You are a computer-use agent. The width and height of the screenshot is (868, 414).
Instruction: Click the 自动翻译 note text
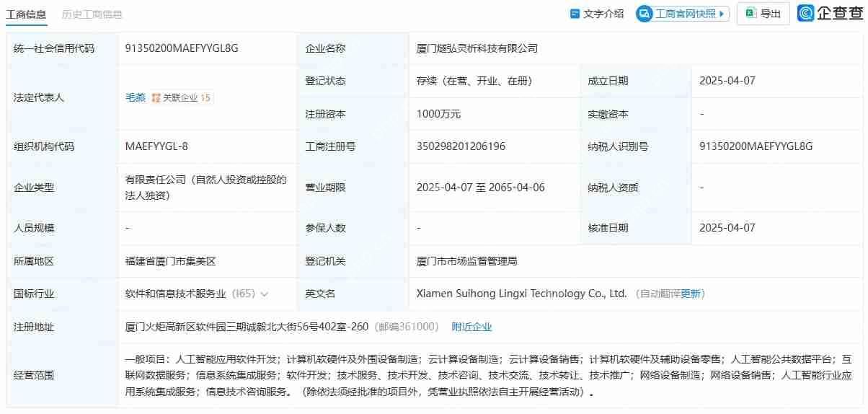point(657,294)
